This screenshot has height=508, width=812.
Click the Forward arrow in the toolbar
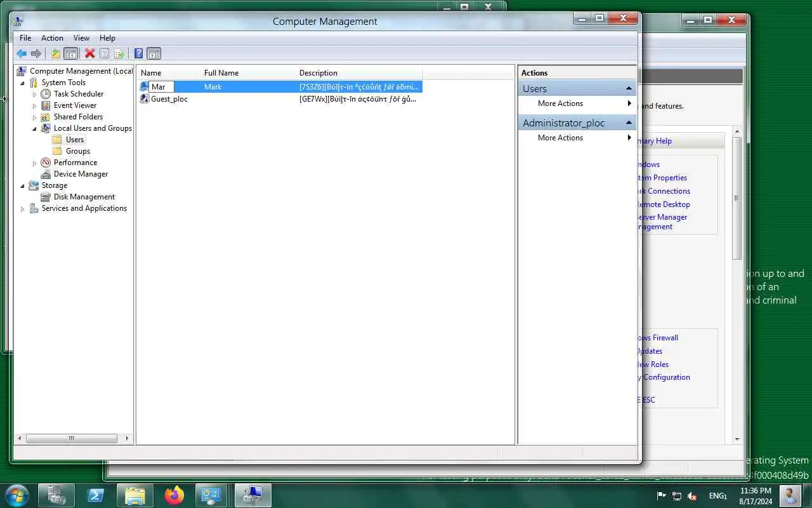tap(36, 54)
